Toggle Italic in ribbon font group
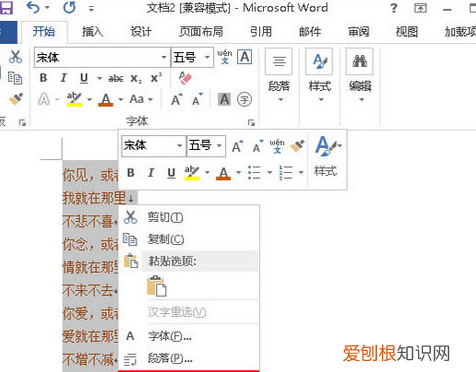Image resolution: width=476 pixels, height=372 pixels. pyautogui.click(x=63, y=78)
